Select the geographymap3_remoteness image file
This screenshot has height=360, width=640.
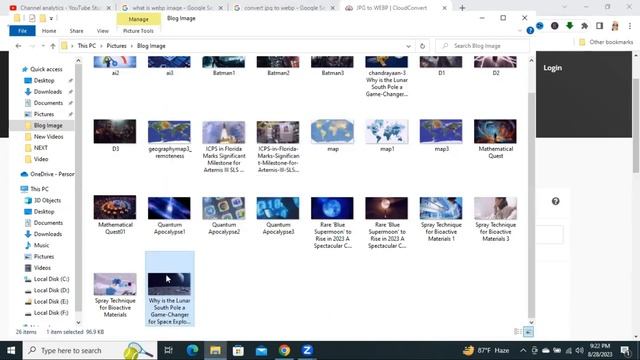169,132
